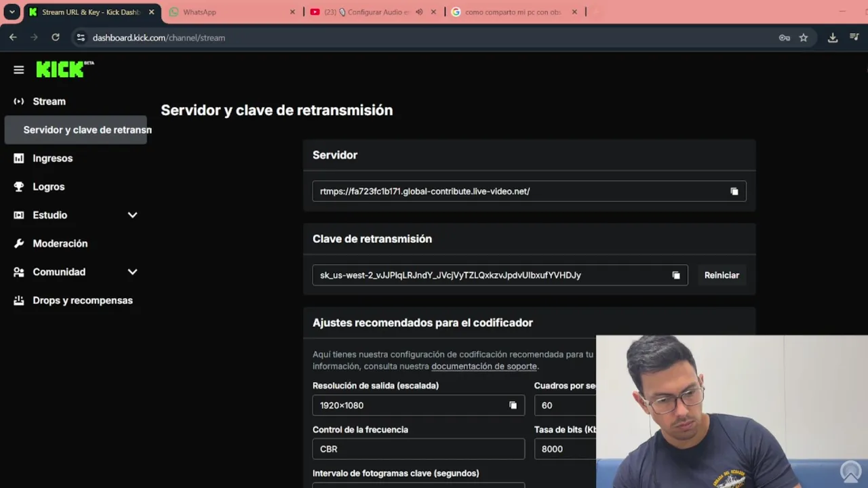Bookmark this page with the star icon
Screen dimensions: 868x488
(804, 37)
